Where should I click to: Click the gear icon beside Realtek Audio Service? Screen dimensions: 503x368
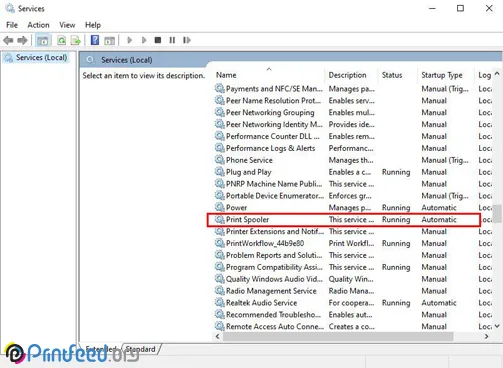219,302
